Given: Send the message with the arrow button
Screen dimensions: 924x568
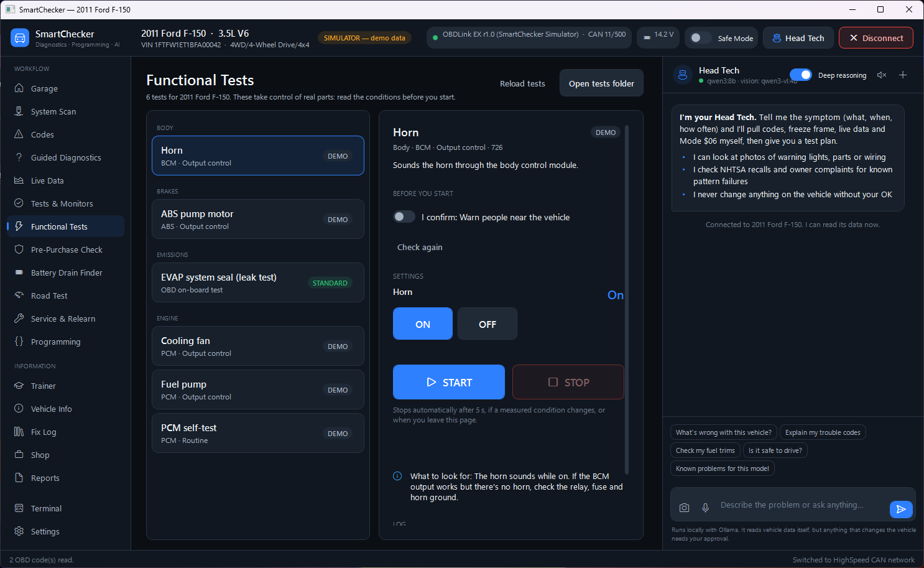Looking at the screenshot, I should click(901, 509).
